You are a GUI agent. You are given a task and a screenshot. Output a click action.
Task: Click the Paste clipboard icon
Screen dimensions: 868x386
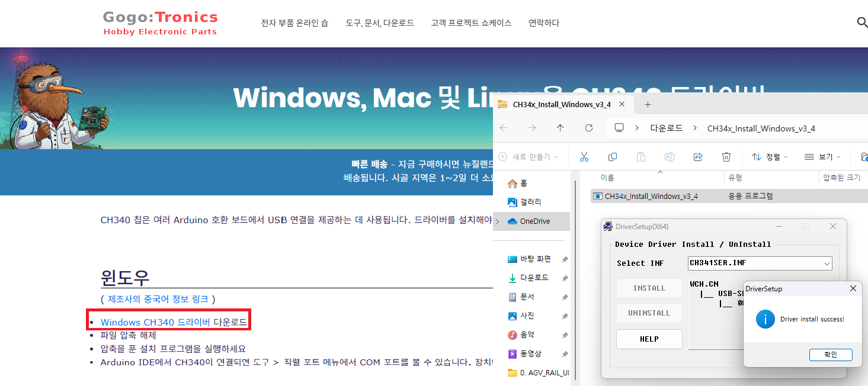tap(641, 157)
